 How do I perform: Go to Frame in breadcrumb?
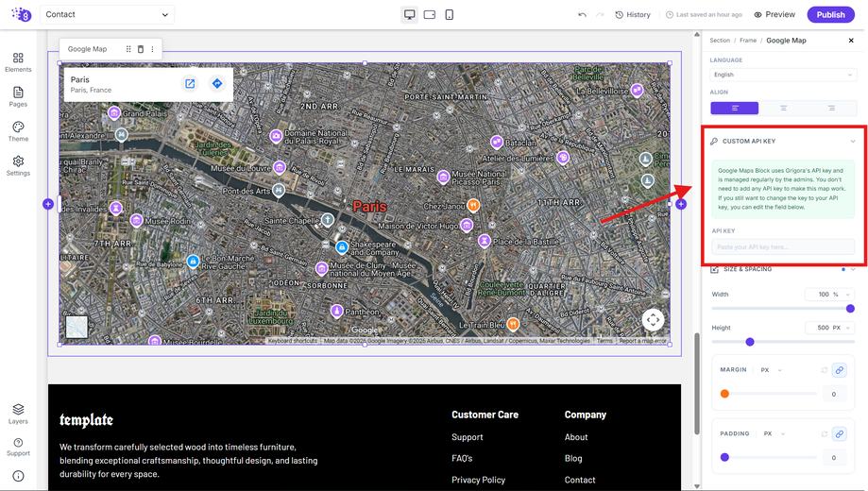(x=748, y=41)
